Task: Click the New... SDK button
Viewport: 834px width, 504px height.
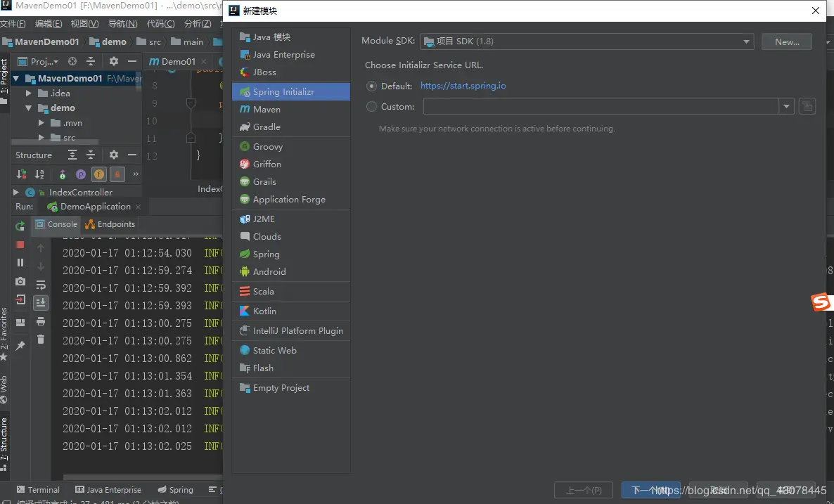Action: pos(787,41)
